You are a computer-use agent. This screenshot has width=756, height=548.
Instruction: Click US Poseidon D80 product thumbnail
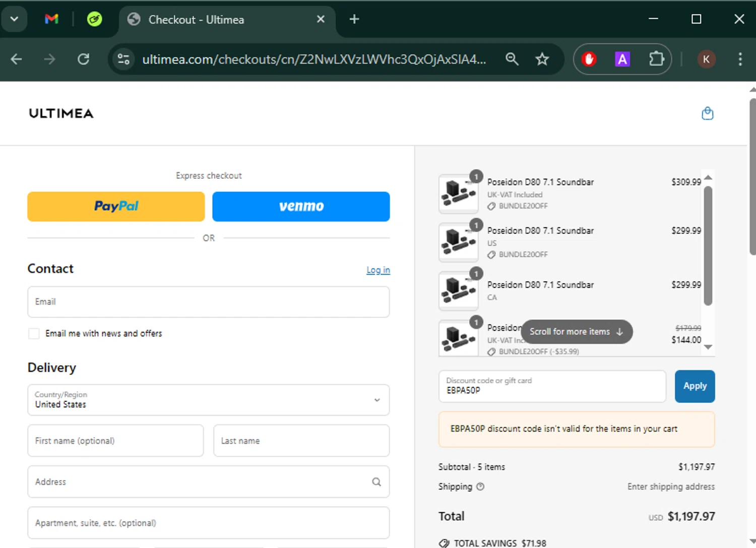tap(458, 242)
